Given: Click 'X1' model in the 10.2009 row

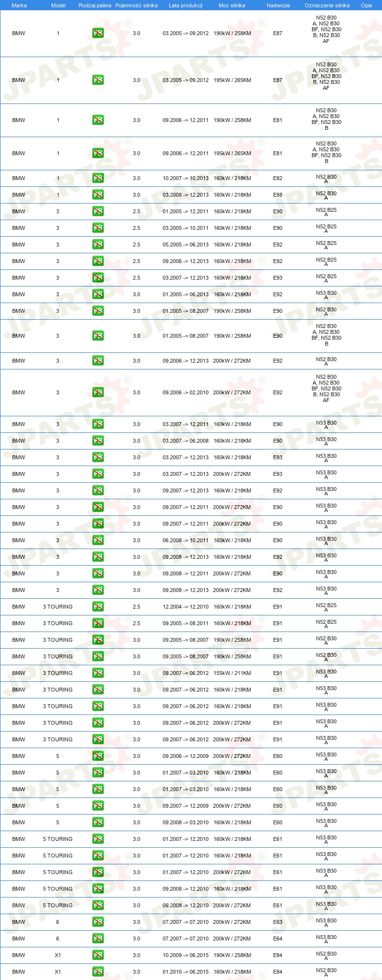Looking at the screenshot, I should coord(58,955).
